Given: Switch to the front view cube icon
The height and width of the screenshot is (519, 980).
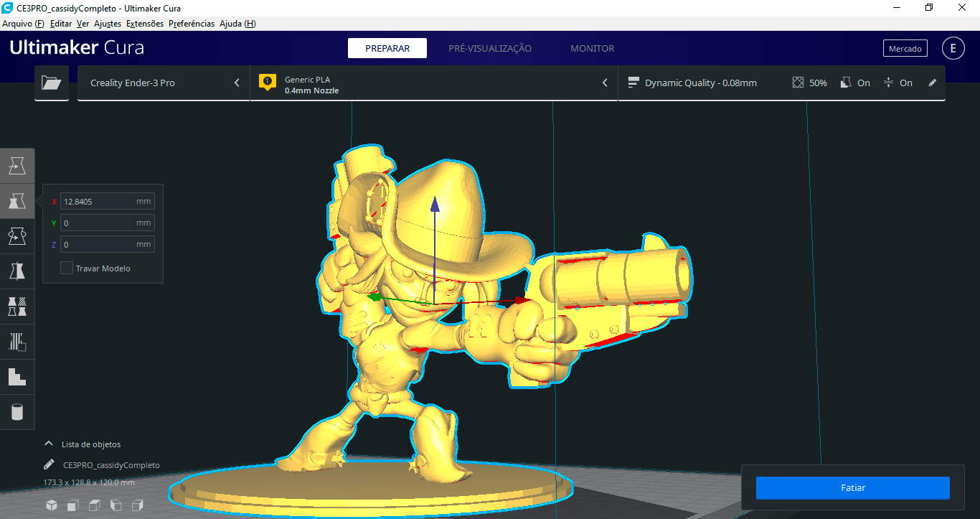Looking at the screenshot, I should [x=73, y=505].
